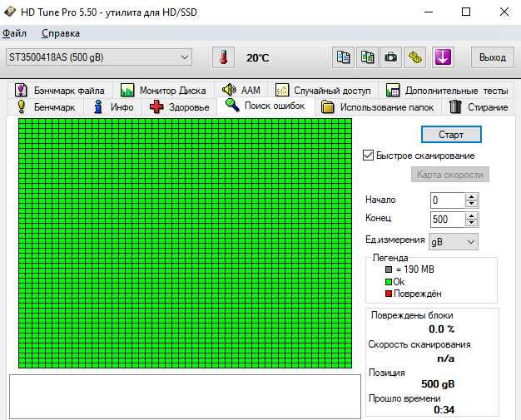
Task: Click the Использование папок folder icon
Action: click(328, 107)
